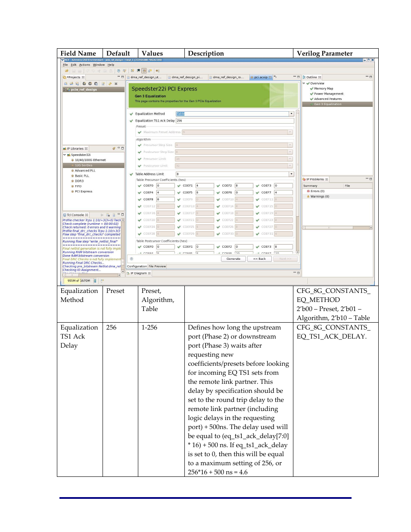The image size is (411, 532).
Task: Click the first icon in Projects panel toolbar
Action: click(x=65, y=84)
